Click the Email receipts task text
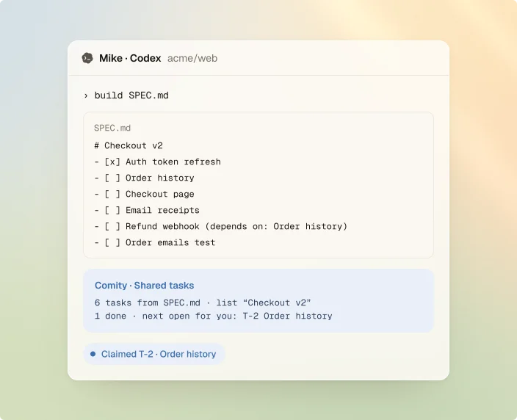The height and width of the screenshot is (420, 517). coord(162,210)
